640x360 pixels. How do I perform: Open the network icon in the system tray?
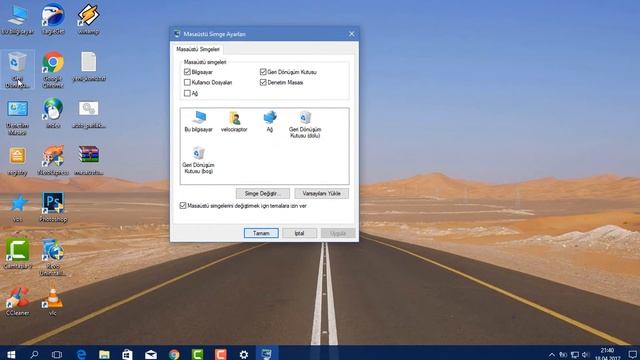(575, 354)
